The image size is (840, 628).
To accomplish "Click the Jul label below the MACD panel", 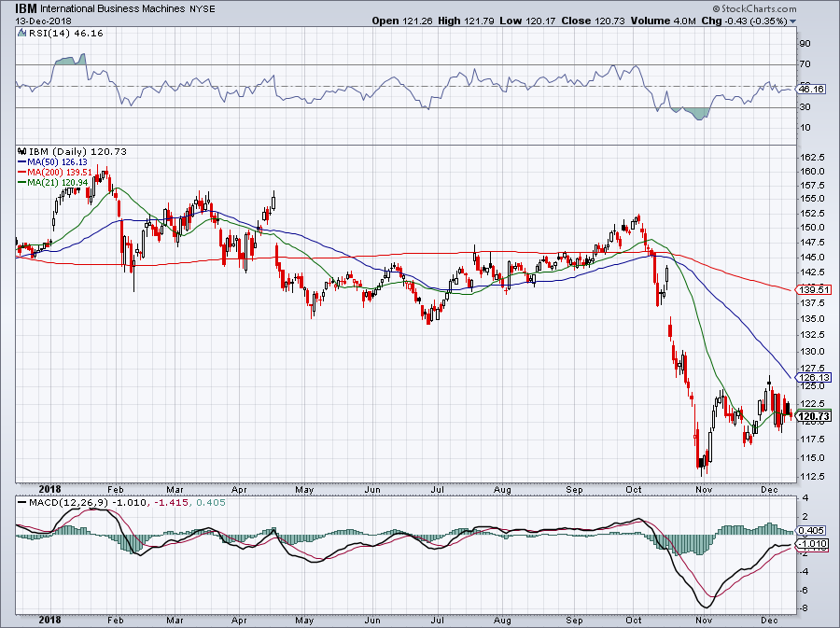I will click(x=438, y=621).
